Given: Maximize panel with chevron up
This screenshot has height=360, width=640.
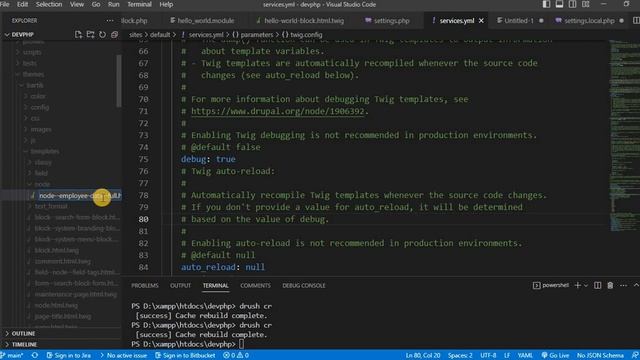Looking at the screenshot, I should click(x=636, y=285).
